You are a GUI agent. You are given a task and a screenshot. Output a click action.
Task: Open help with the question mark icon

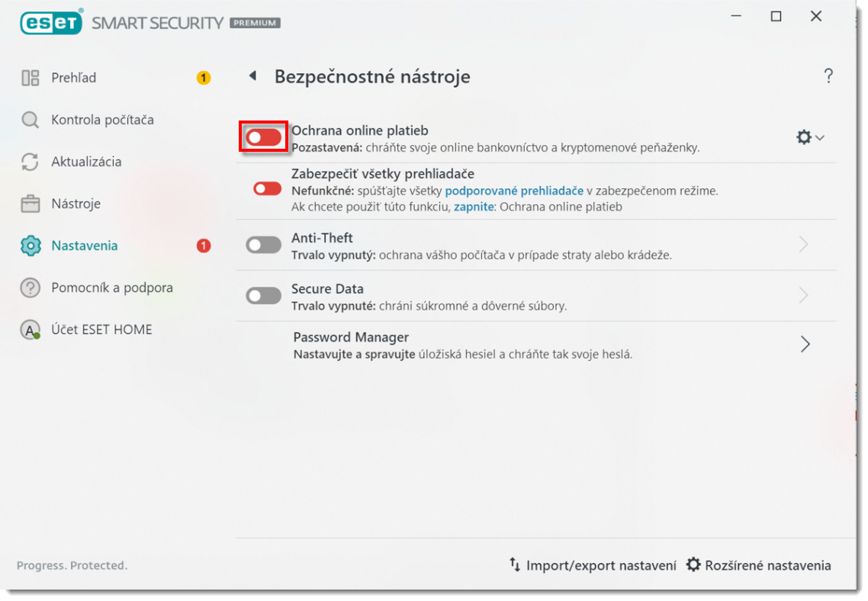click(828, 76)
